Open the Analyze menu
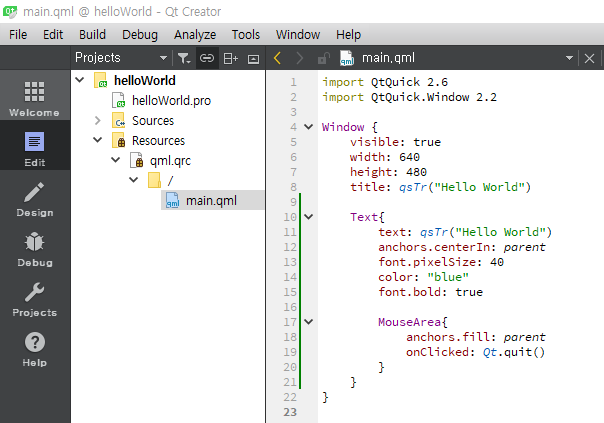The image size is (604, 423). 194,34
